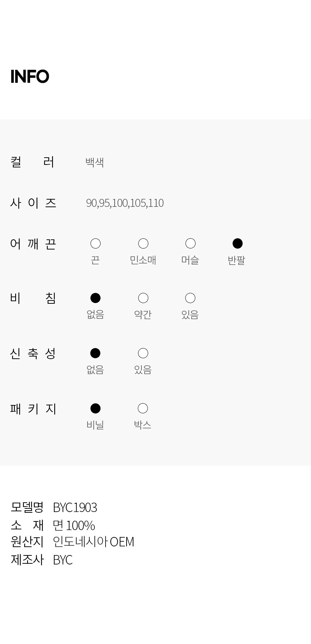Choose 있음 under the 신축성 row

[143, 353]
